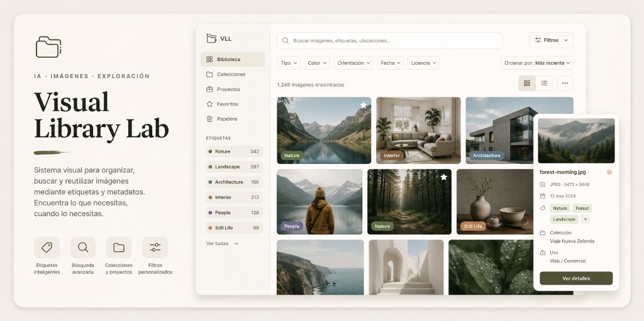The height and width of the screenshot is (321, 644).
Task: Filter by the Nature tag in sidebar
Action: (234, 151)
